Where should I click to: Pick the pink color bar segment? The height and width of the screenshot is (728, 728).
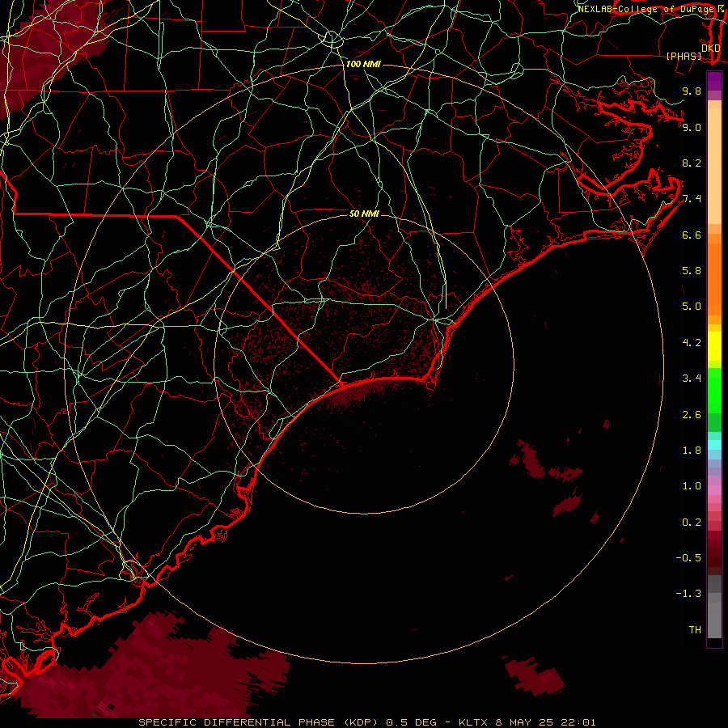coord(714,490)
